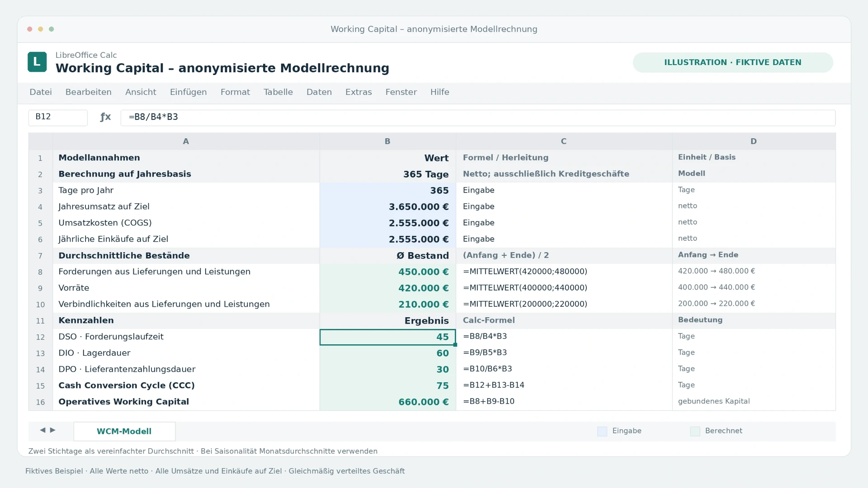Click the green Berechnet legend swatch
Screen dimensions: 868x488
[x=695, y=432]
